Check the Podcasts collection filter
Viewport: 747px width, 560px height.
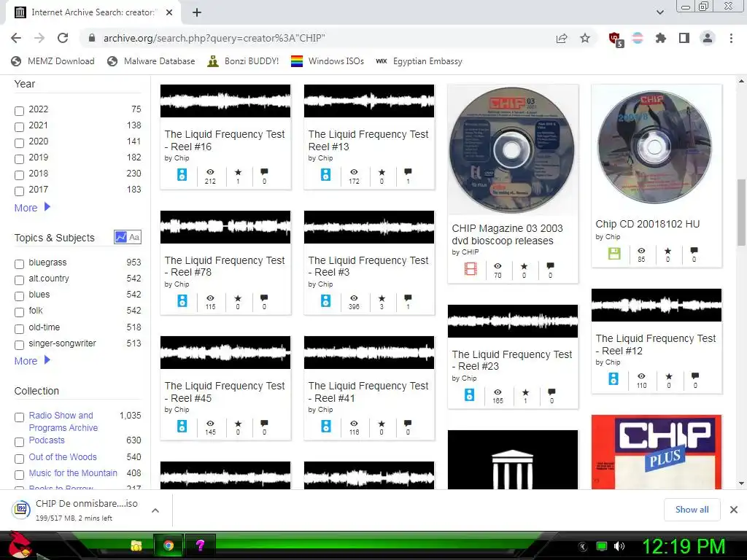19,442
